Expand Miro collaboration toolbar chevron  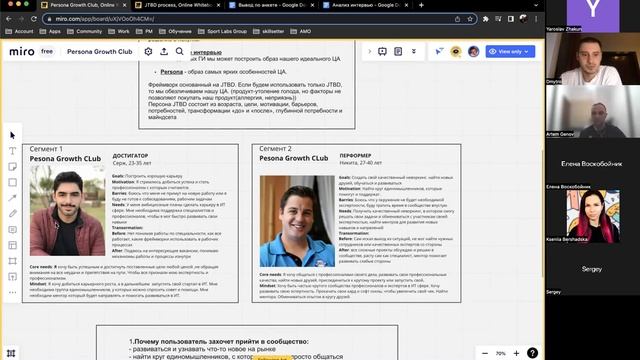pos(369,51)
